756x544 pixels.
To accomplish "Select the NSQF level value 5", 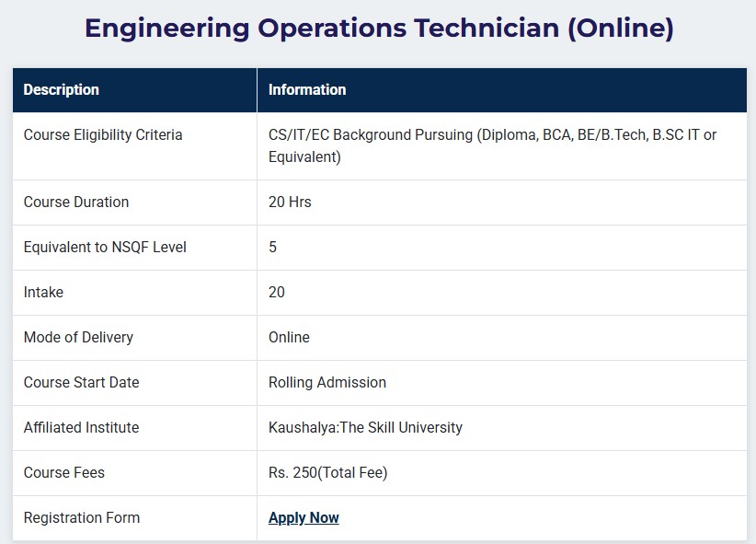I will coord(272,247).
